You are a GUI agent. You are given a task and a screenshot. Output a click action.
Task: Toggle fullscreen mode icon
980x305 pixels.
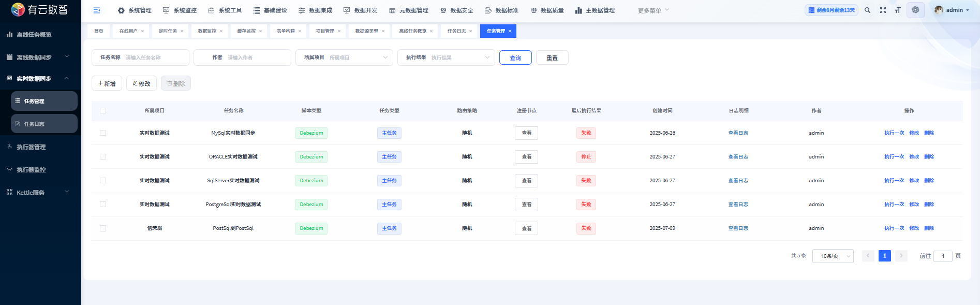pyautogui.click(x=883, y=10)
